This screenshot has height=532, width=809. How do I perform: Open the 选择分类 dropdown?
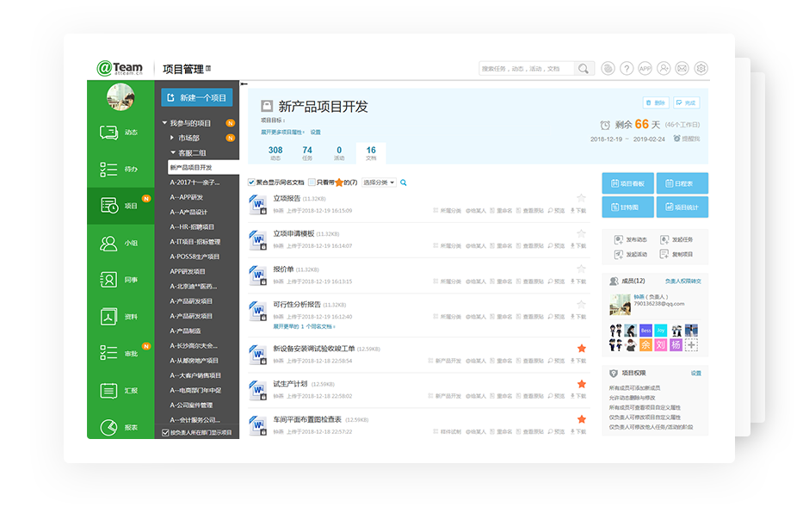379,182
